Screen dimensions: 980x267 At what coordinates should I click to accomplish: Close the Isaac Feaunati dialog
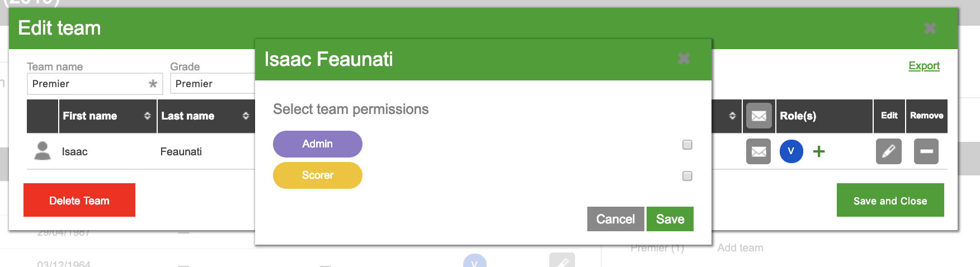coord(684,59)
